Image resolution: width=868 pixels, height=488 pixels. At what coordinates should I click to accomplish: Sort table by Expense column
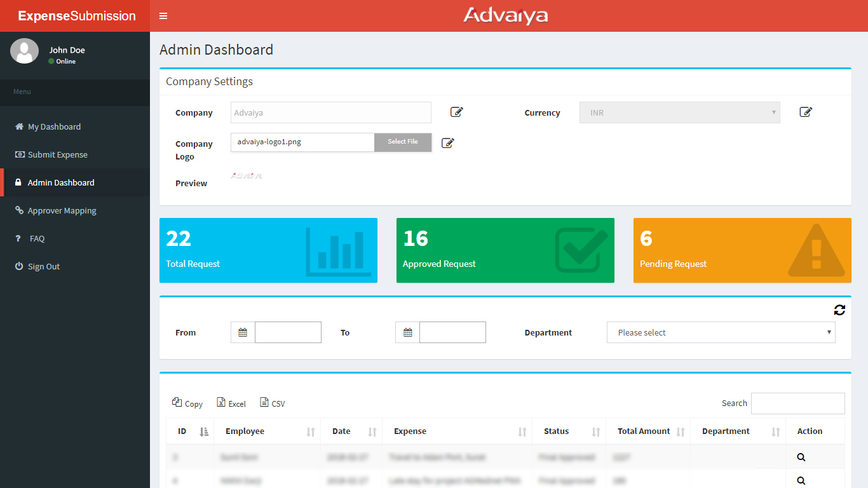[x=458, y=431]
